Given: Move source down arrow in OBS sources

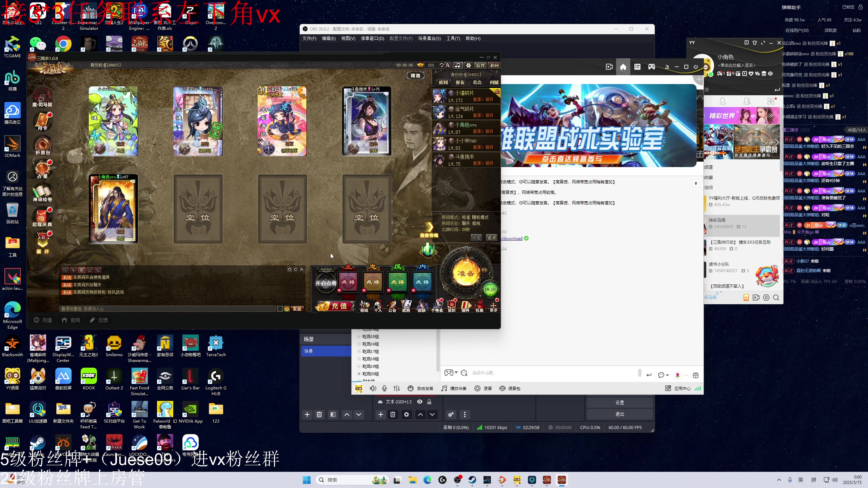Looking at the screenshot, I should click(433, 414).
